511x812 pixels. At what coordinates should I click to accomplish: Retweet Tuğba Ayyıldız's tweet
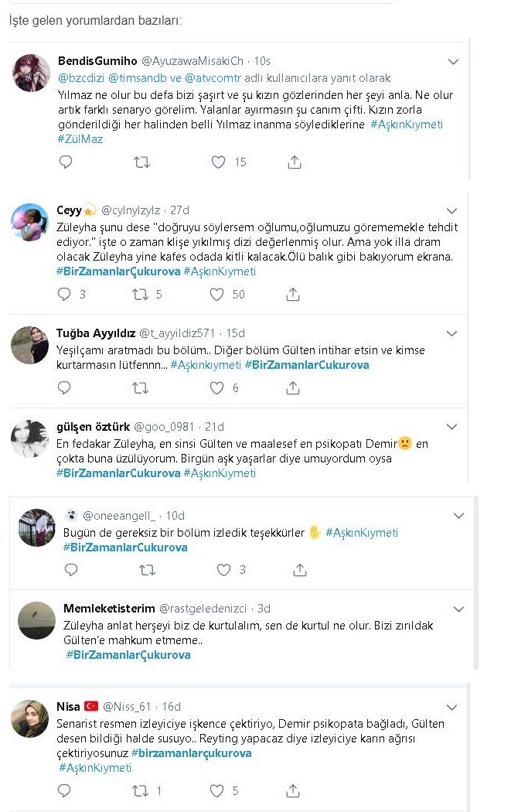[x=140, y=388]
